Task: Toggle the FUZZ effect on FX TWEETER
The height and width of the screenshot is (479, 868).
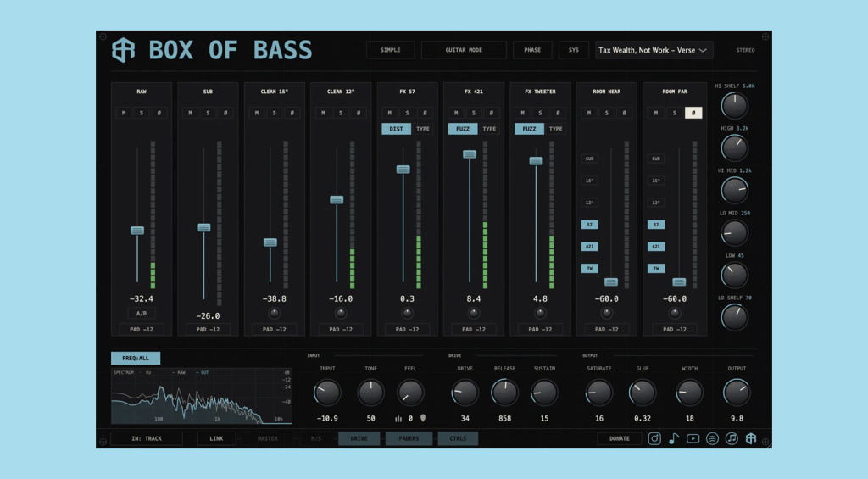Action: (529, 129)
